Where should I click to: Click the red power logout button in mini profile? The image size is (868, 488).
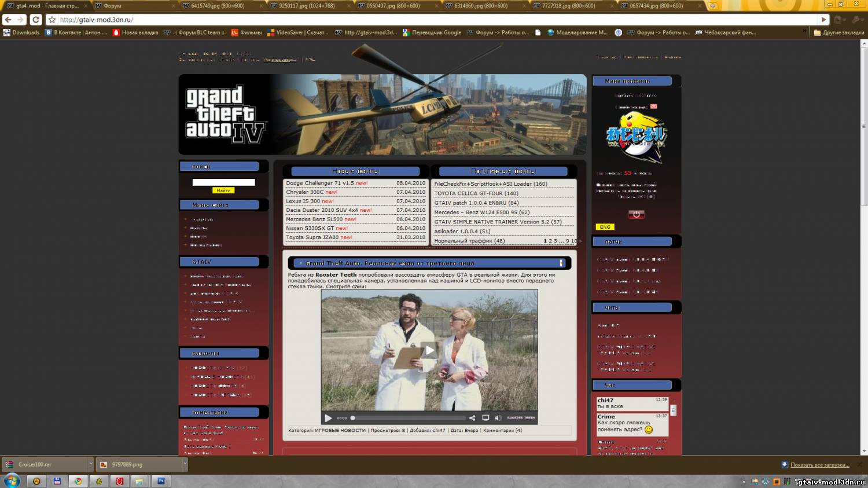pyautogui.click(x=636, y=214)
